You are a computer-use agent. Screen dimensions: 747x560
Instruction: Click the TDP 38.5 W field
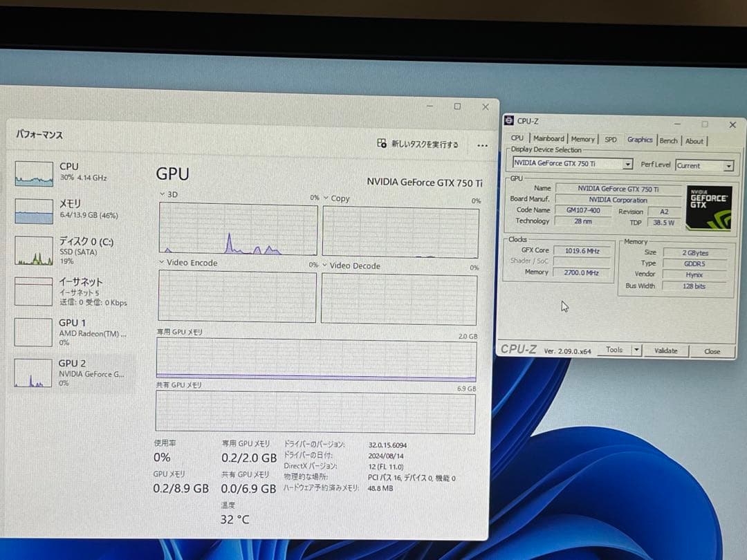tap(663, 223)
